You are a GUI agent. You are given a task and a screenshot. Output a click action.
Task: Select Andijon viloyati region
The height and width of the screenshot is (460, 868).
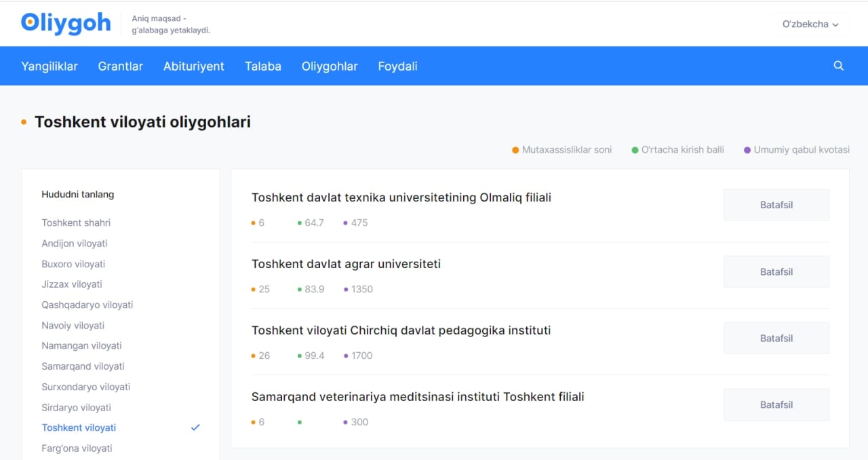pos(75,243)
